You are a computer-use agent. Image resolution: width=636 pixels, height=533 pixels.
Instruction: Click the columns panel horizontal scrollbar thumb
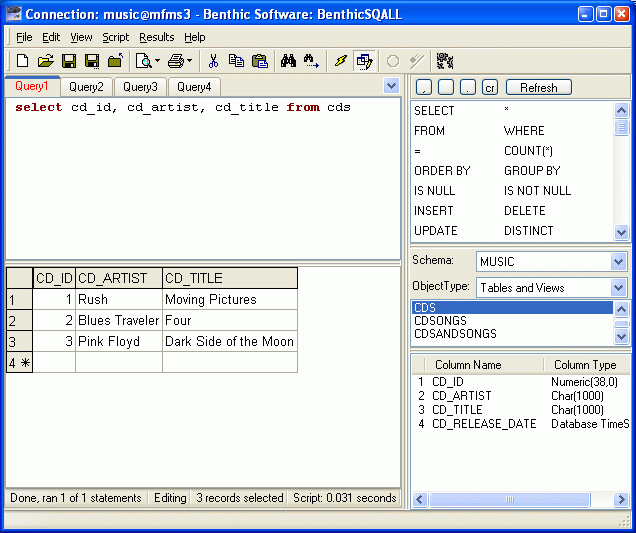(x=509, y=499)
